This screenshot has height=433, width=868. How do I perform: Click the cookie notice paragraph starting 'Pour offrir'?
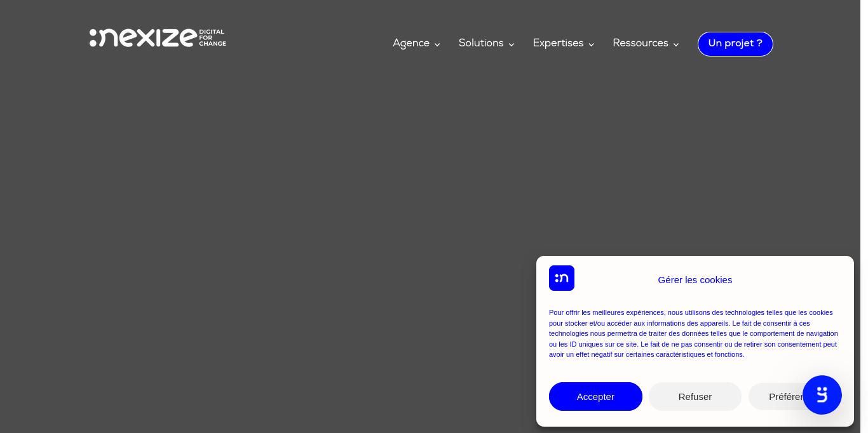[694, 333]
